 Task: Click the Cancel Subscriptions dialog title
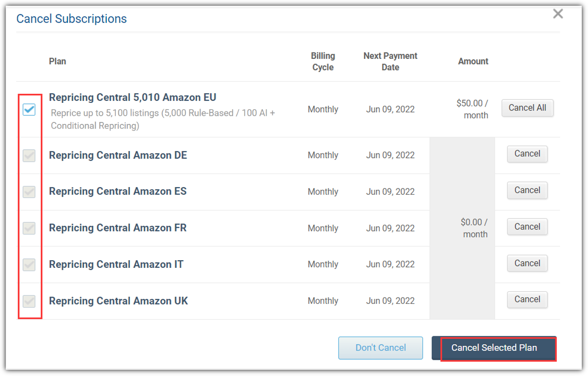(72, 19)
